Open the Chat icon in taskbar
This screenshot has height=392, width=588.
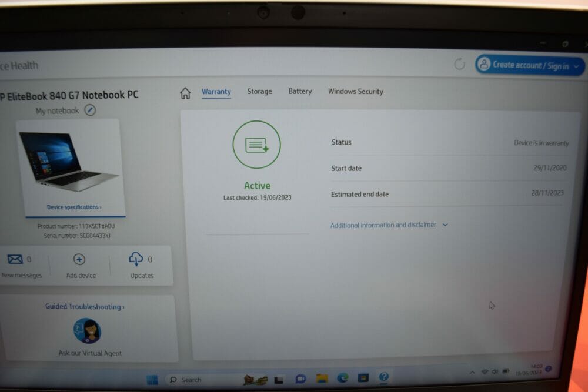pyautogui.click(x=300, y=379)
